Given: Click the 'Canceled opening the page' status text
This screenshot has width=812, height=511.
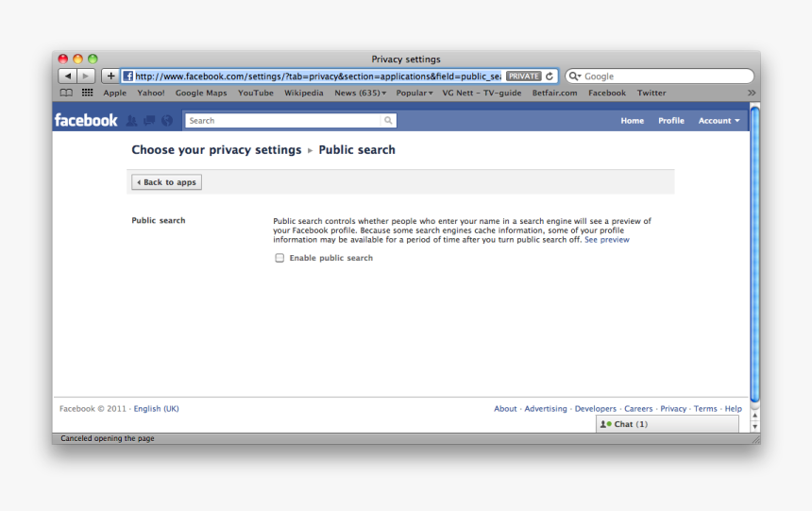Looking at the screenshot, I should [108, 438].
